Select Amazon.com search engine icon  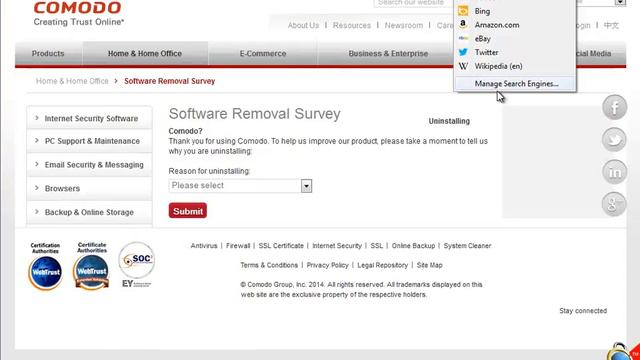tap(463, 24)
